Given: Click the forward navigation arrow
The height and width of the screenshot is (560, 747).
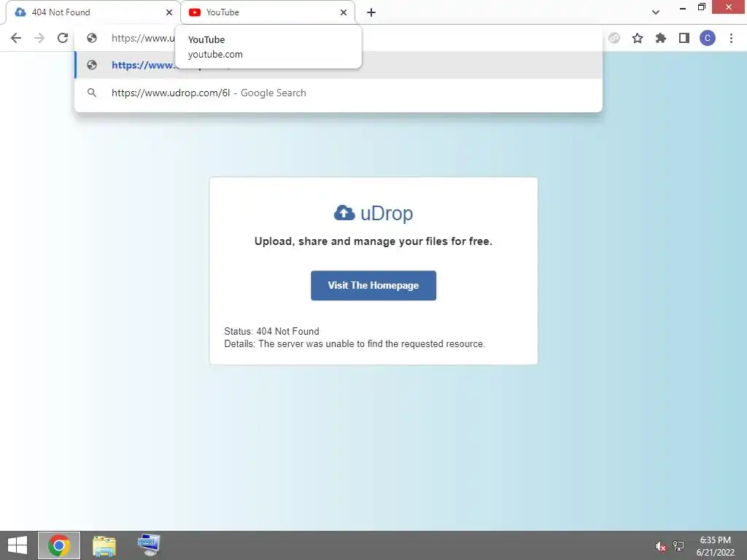Looking at the screenshot, I should click(x=39, y=38).
